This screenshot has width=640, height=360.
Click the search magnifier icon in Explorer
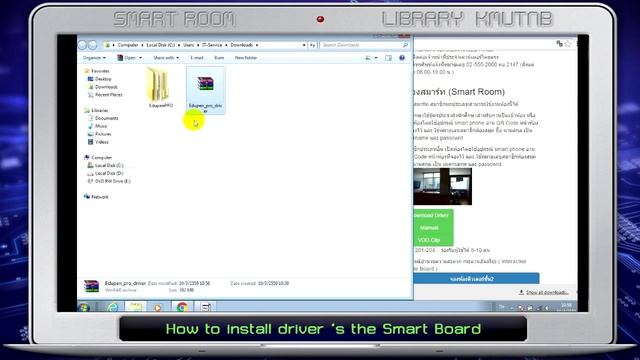pos(405,45)
